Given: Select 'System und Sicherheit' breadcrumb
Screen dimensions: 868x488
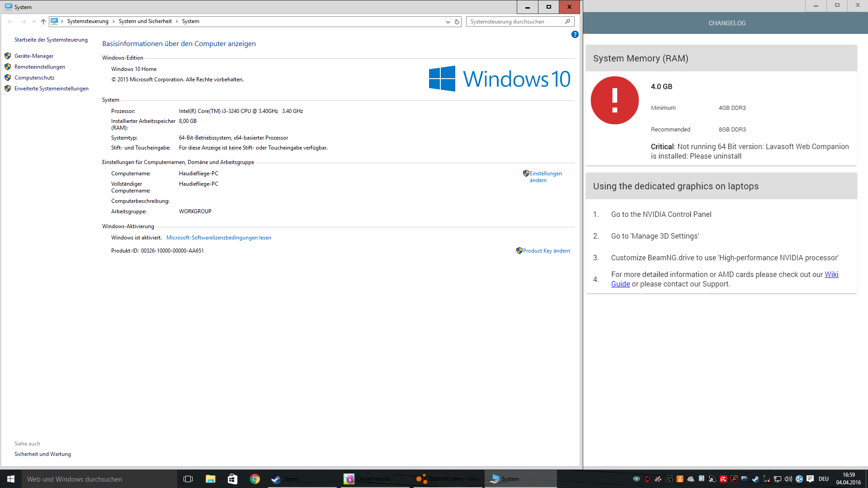Looking at the screenshot, I should click(x=145, y=21).
